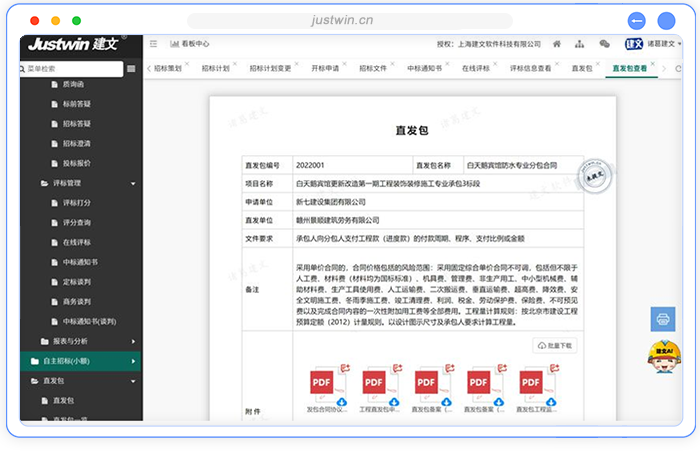Image resolution: width=700 pixels, height=454 pixels.
Task: Click the hamburger menu collapse icon in top bar
Action: tap(153, 44)
